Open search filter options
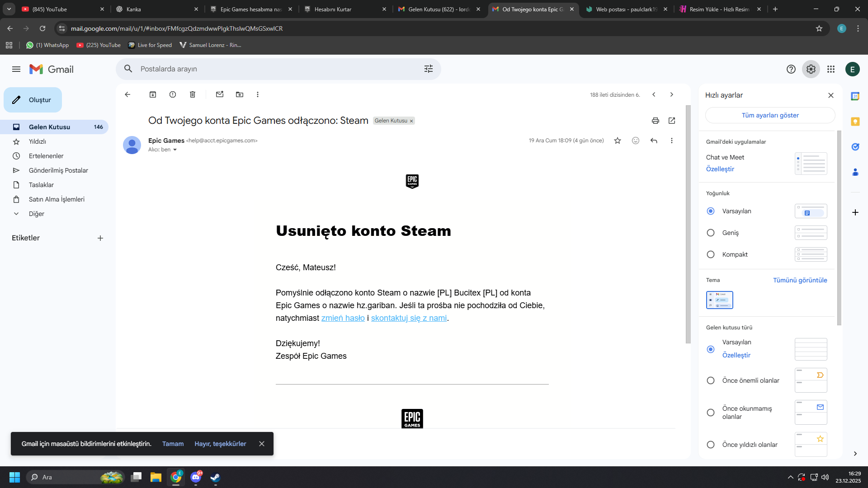 pyautogui.click(x=429, y=69)
